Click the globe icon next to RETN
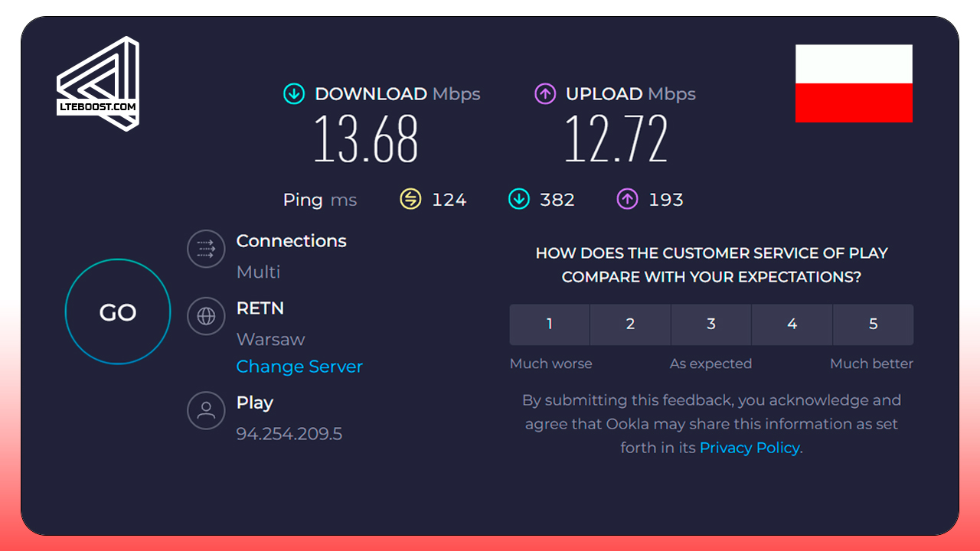The height and width of the screenshot is (551, 980). 206,316
